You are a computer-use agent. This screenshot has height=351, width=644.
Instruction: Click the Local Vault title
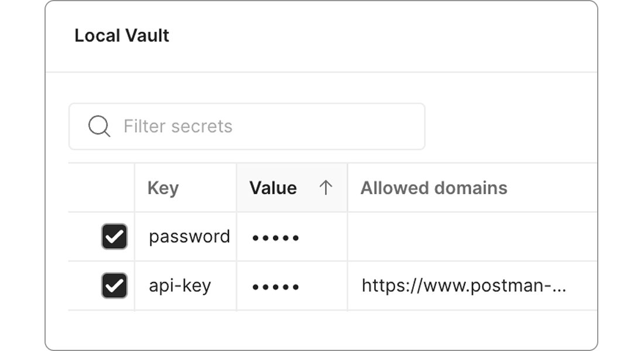coord(122,36)
